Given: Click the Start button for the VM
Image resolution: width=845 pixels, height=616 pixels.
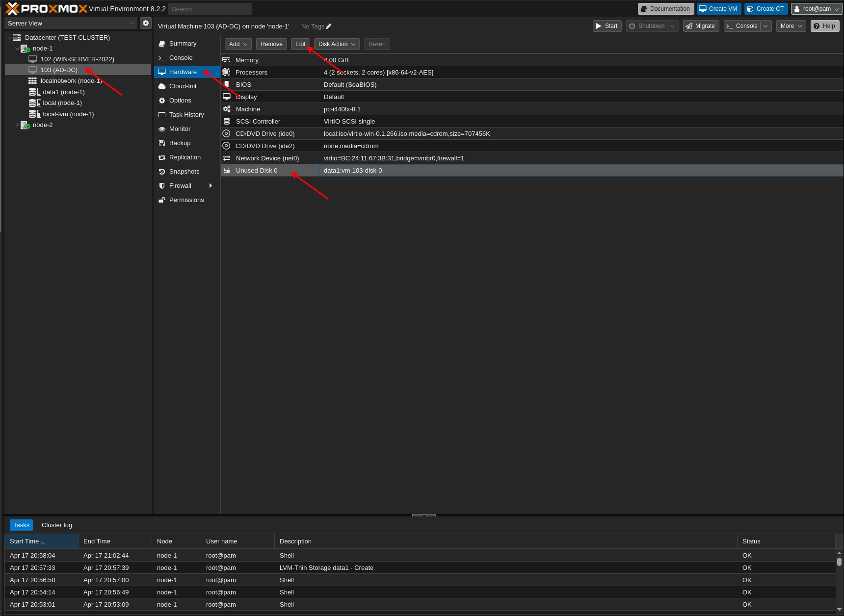Looking at the screenshot, I should 607,26.
